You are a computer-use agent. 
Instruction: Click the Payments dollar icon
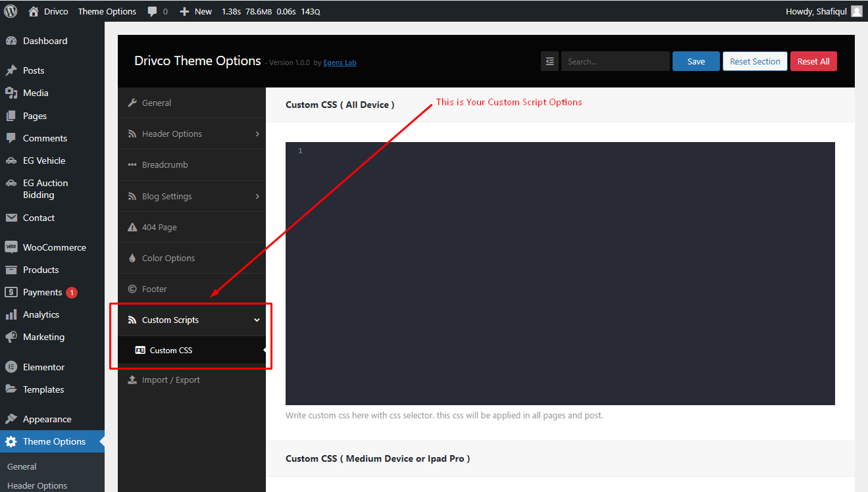click(x=11, y=292)
